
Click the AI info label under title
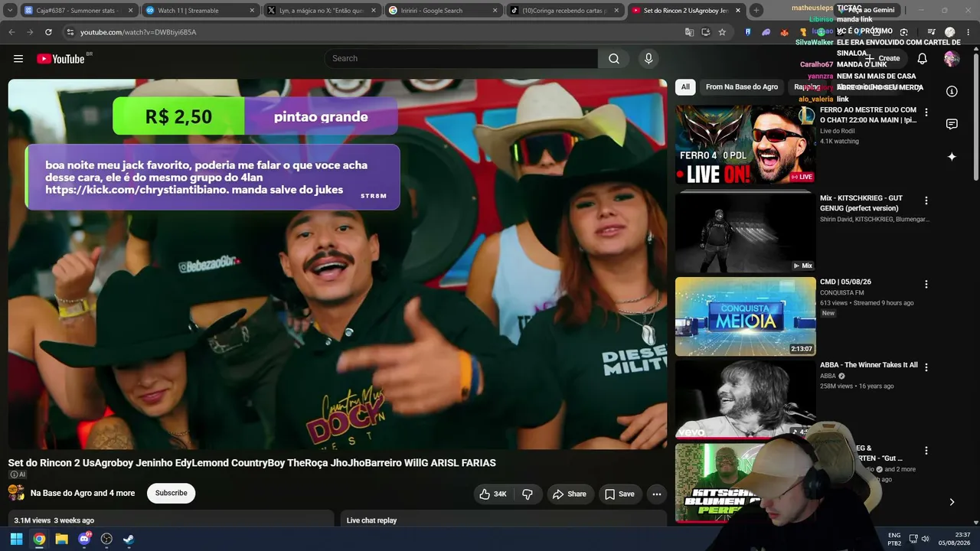point(18,474)
